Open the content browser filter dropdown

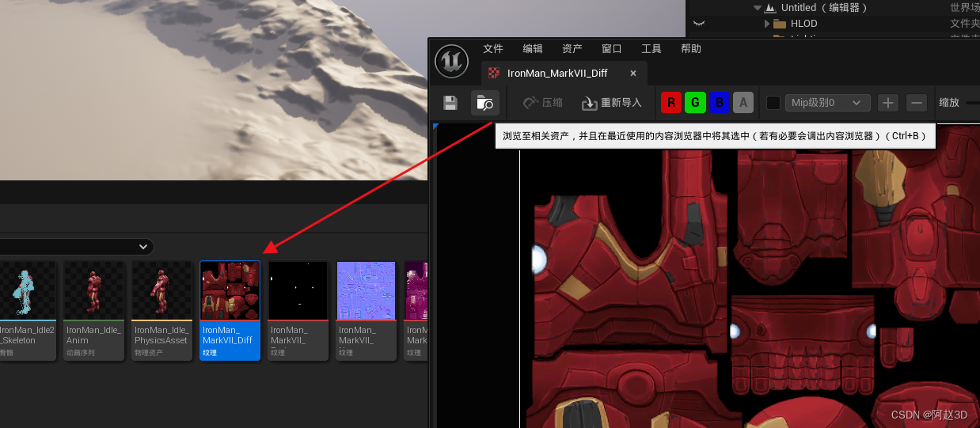[76, 247]
